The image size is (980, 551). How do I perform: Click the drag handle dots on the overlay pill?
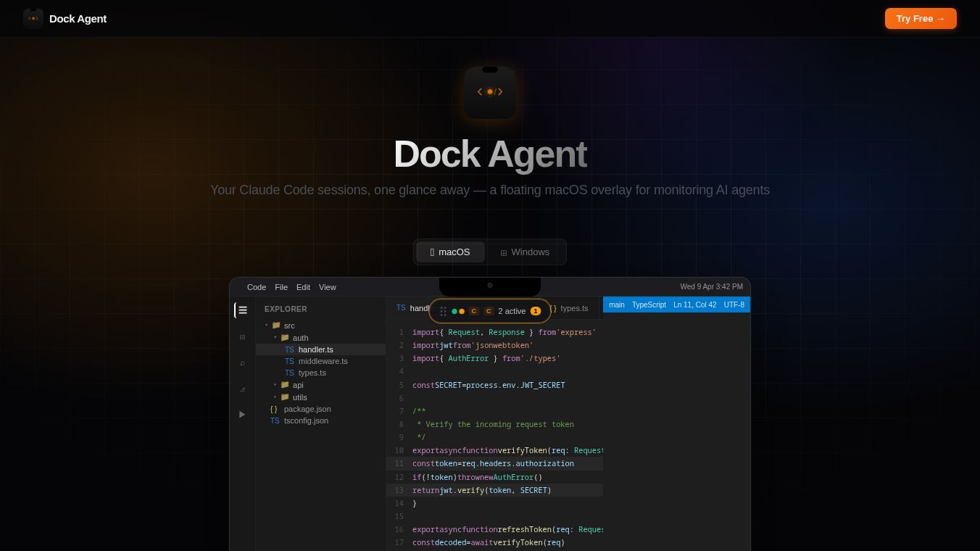coord(444,311)
